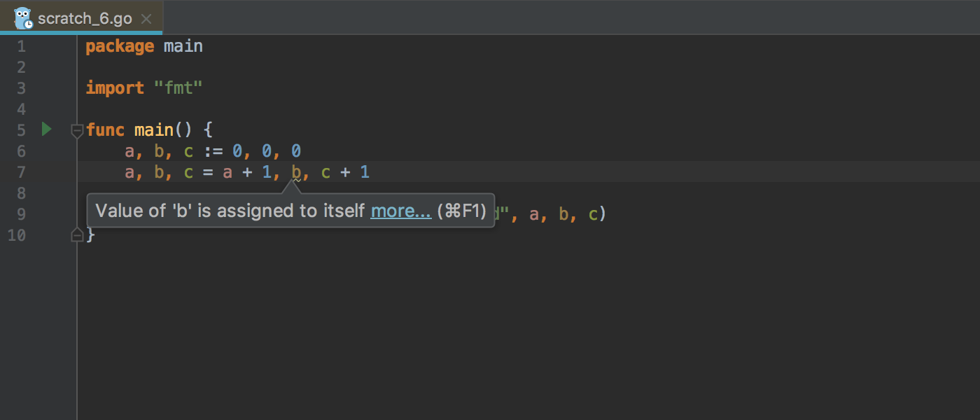Click line number 6 in the gutter
Screen dimensions: 980x420
point(21,150)
